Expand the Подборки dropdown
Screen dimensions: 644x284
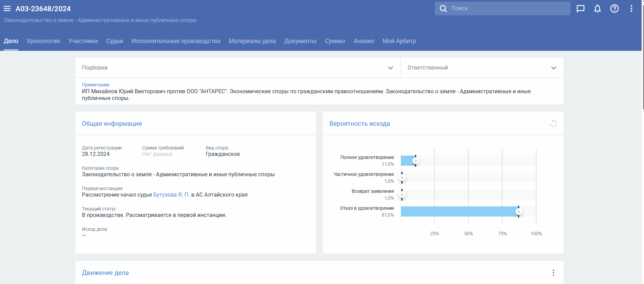tap(390, 68)
